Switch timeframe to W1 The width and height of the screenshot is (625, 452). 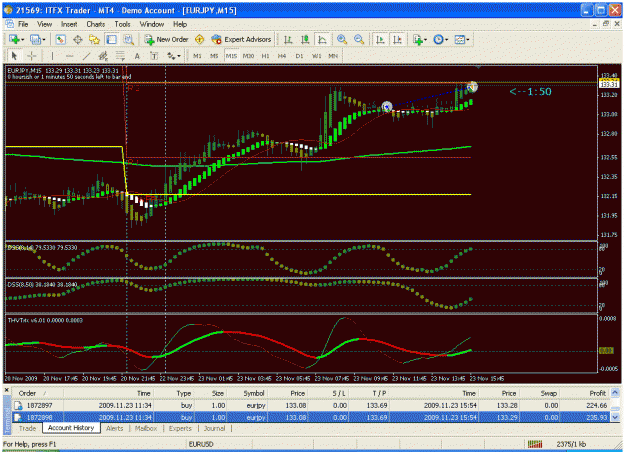click(316, 56)
